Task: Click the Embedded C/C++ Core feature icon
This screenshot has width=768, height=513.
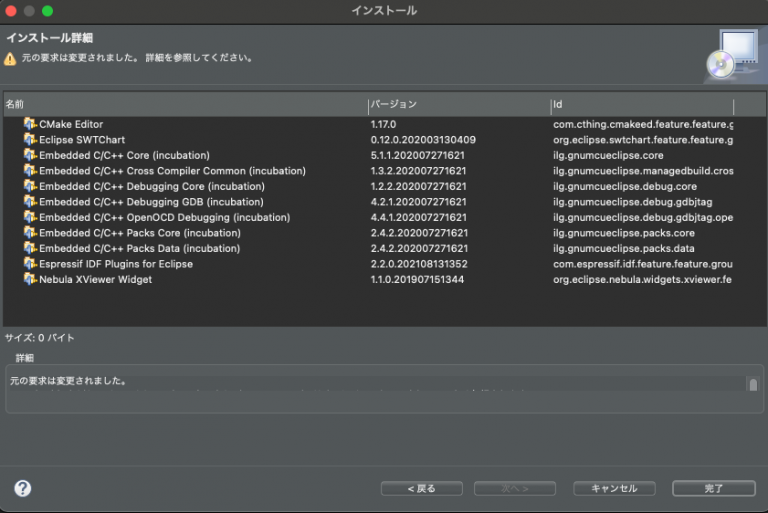Action: 30,155
